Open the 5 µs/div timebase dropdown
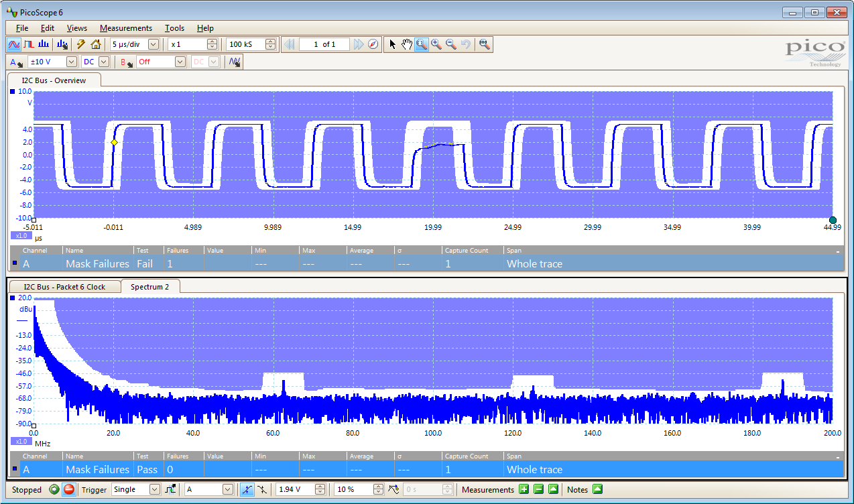The image size is (854, 504). point(153,44)
